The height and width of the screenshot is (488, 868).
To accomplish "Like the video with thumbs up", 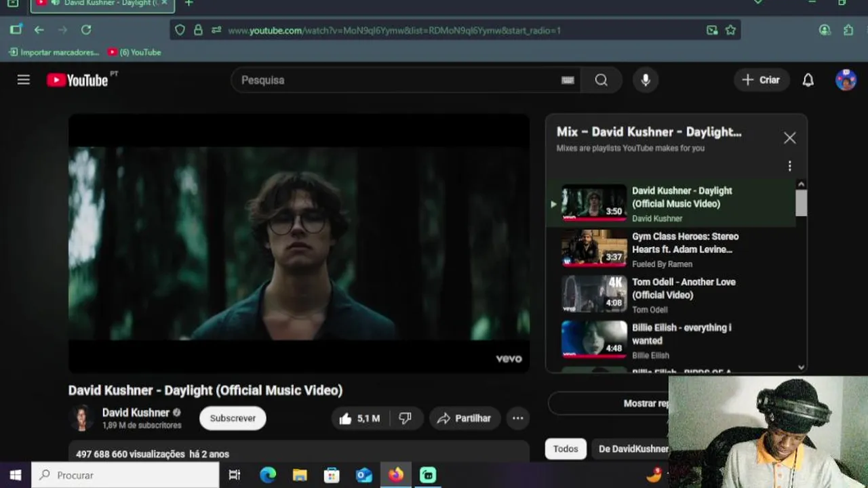I will tap(360, 419).
